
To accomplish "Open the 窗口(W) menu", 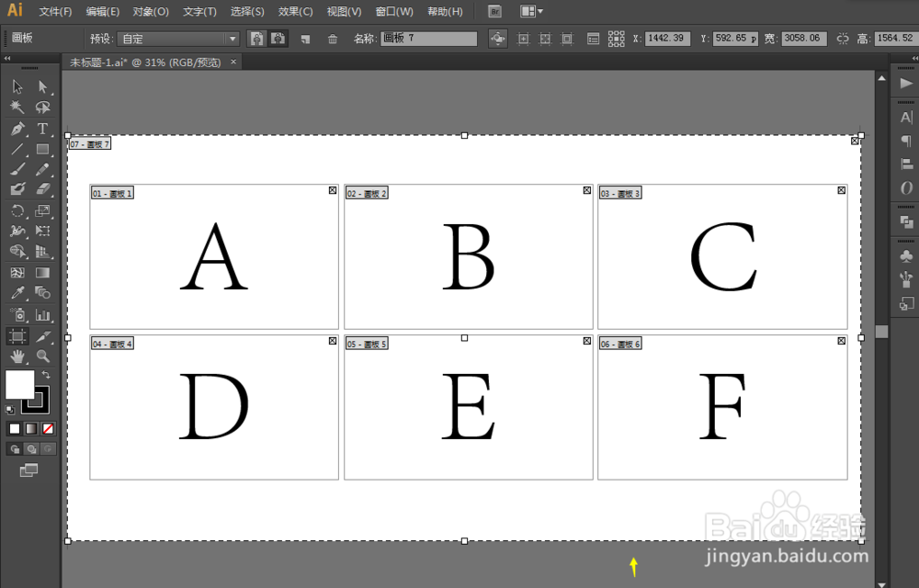I will [x=394, y=12].
